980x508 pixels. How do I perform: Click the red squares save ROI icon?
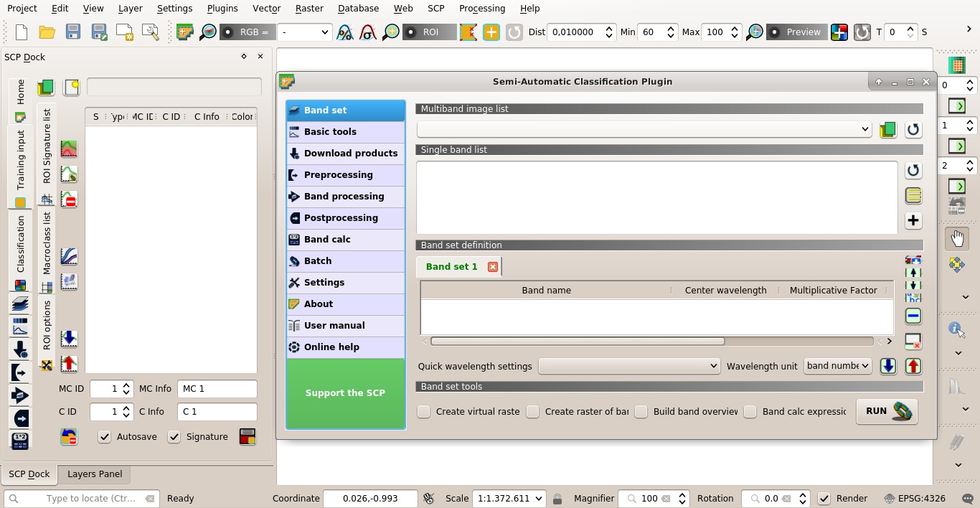[x=248, y=436]
